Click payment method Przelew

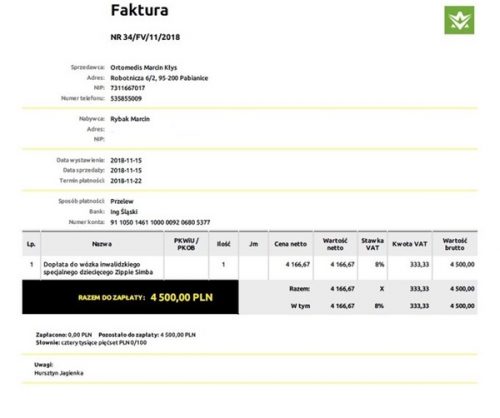click(122, 201)
